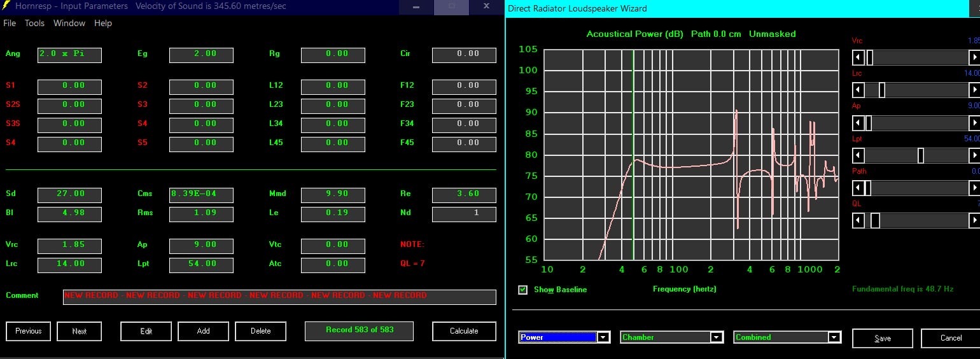Click the L12 input field
This screenshot has height=359, width=980.
pyautogui.click(x=333, y=87)
